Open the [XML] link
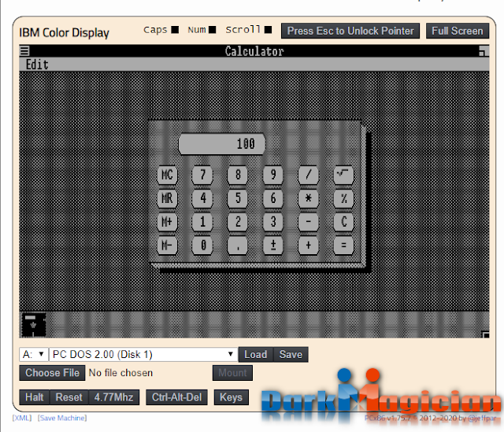The width and height of the screenshot is (504, 432). [x=22, y=418]
